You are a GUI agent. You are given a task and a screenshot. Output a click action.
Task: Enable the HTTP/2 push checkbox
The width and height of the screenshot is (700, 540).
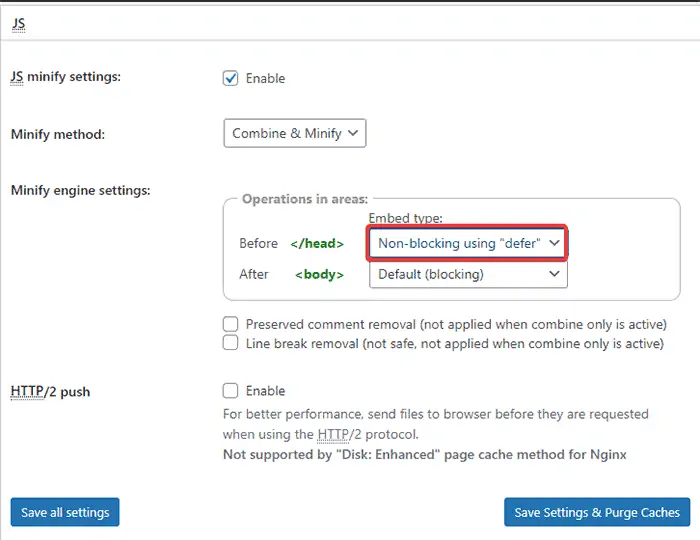point(231,391)
